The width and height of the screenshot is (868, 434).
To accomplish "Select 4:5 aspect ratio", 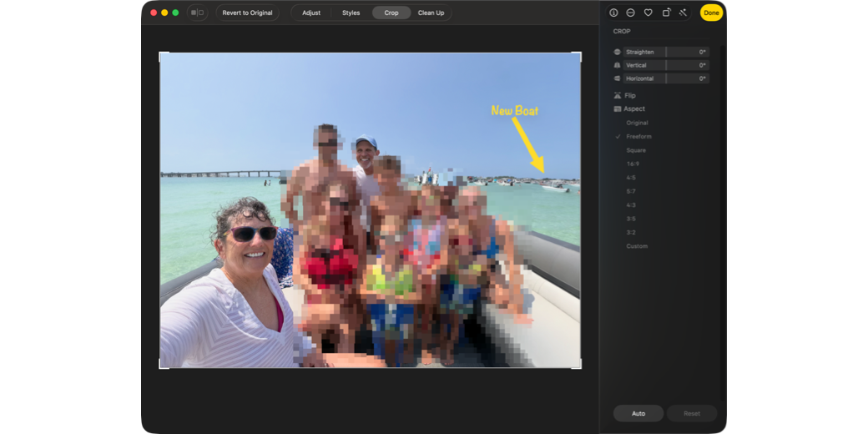I will click(x=631, y=178).
